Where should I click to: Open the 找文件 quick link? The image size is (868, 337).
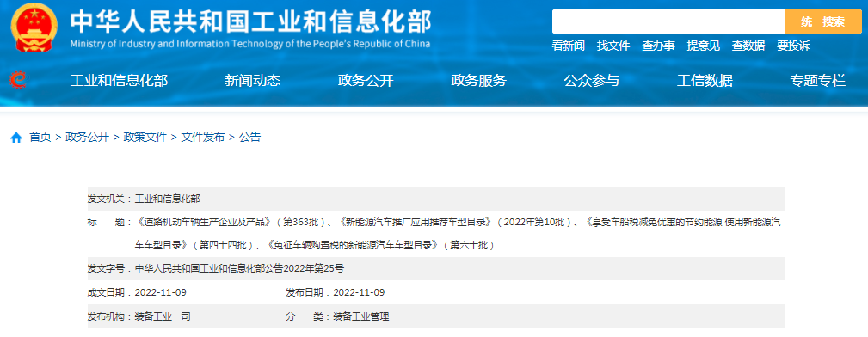tap(613, 46)
